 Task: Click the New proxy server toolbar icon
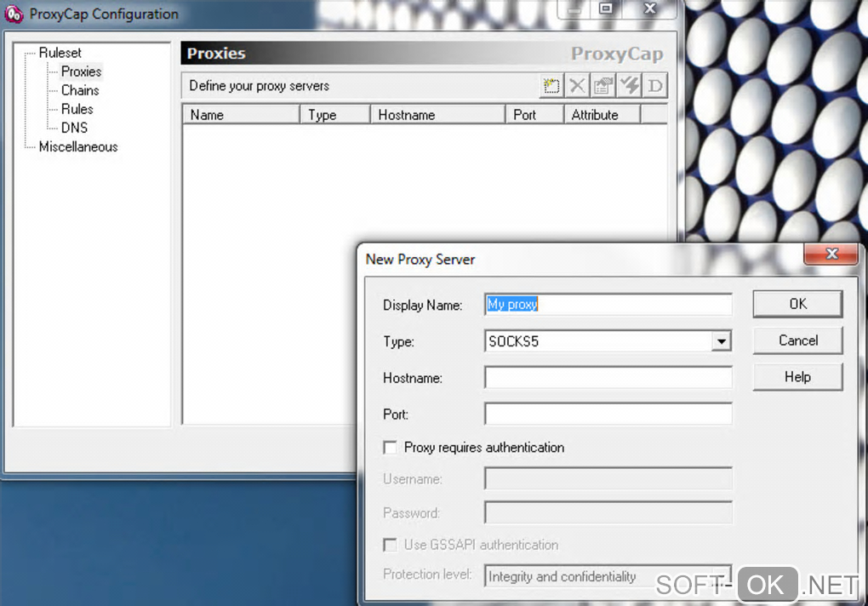click(551, 86)
